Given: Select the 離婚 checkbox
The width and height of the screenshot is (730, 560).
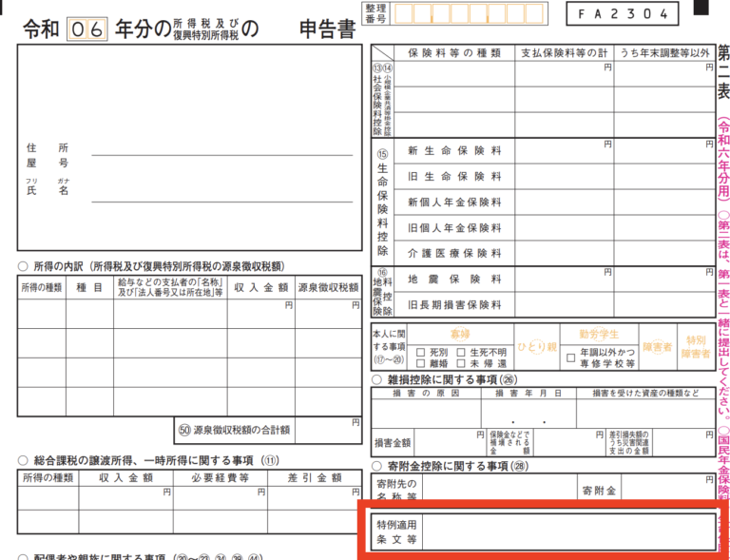Looking at the screenshot, I should (x=421, y=363).
